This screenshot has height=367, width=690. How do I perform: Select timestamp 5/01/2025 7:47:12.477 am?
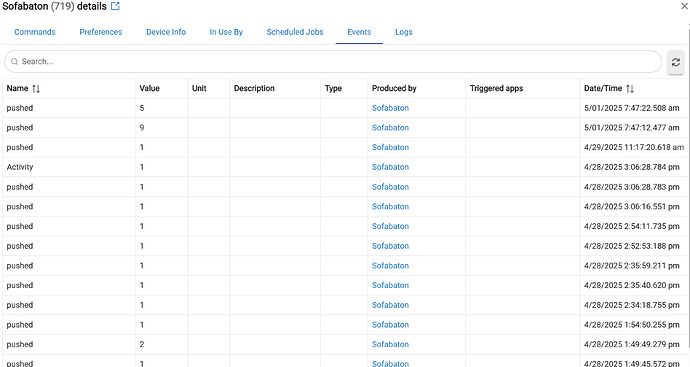pos(631,128)
